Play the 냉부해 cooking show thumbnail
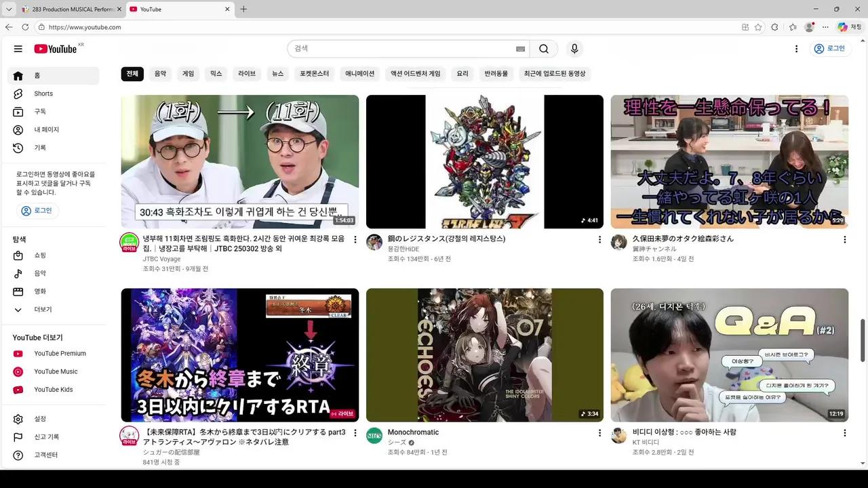The width and height of the screenshot is (868, 488). point(240,161)
